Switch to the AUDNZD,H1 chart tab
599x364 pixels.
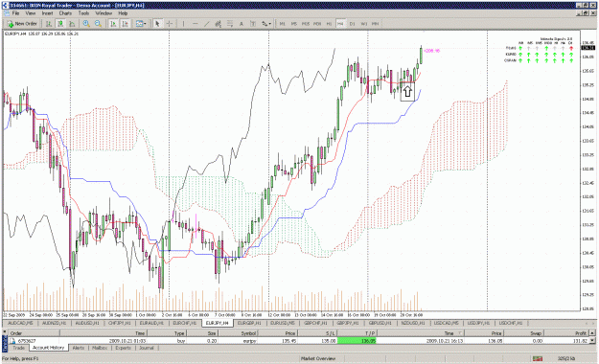54,323
